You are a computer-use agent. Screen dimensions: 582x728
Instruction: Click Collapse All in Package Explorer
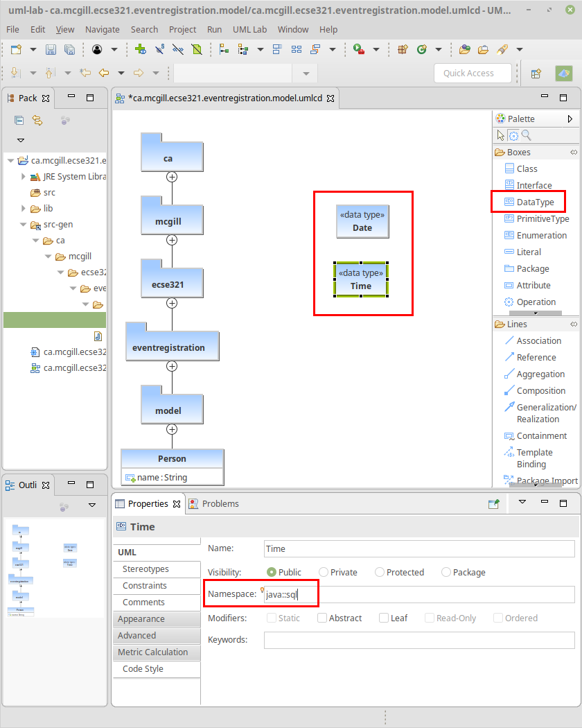[x=19, y=121]
